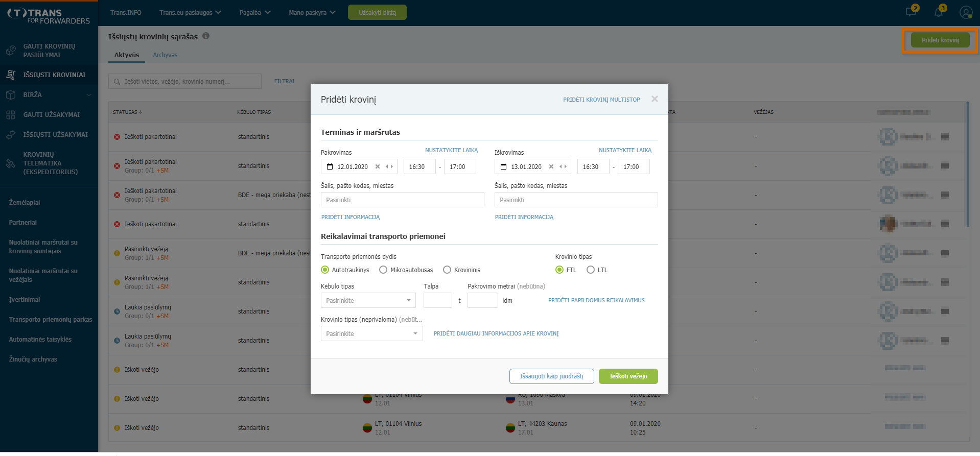Step the delivery date with the arrows

563,166
